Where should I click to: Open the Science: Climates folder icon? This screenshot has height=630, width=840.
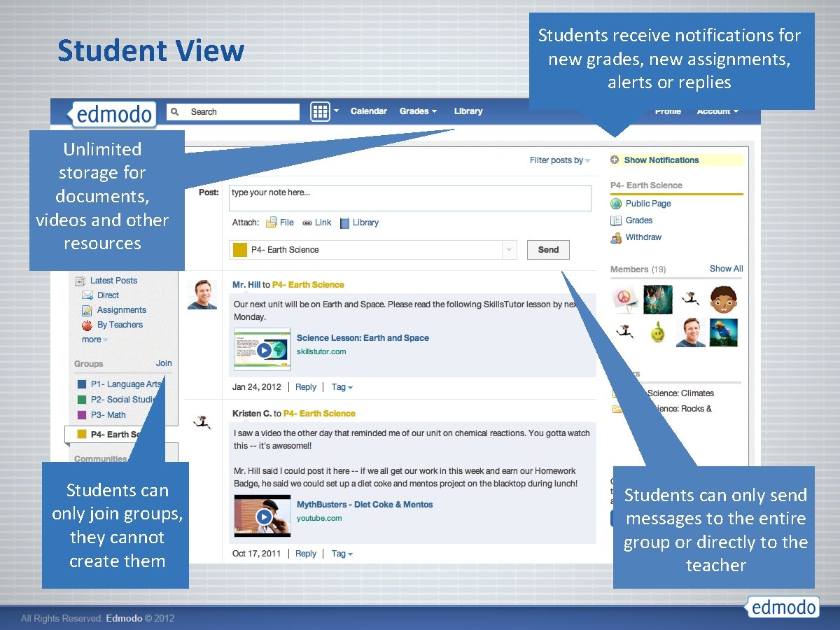click(x=618, y=393)
